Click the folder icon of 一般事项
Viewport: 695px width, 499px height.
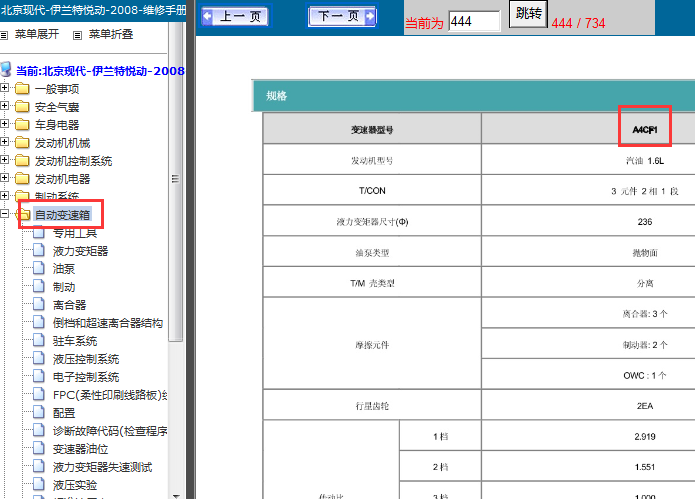[22, 89]
